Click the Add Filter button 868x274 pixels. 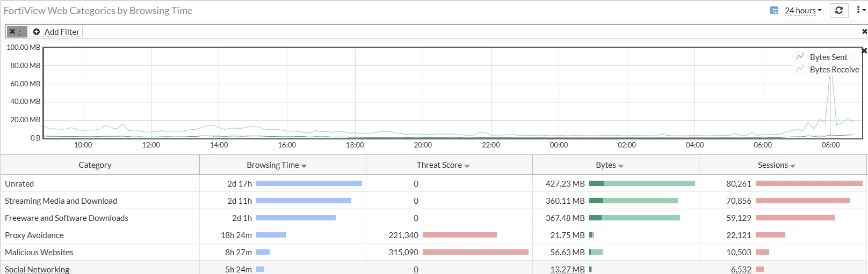(x=56, y=32)
